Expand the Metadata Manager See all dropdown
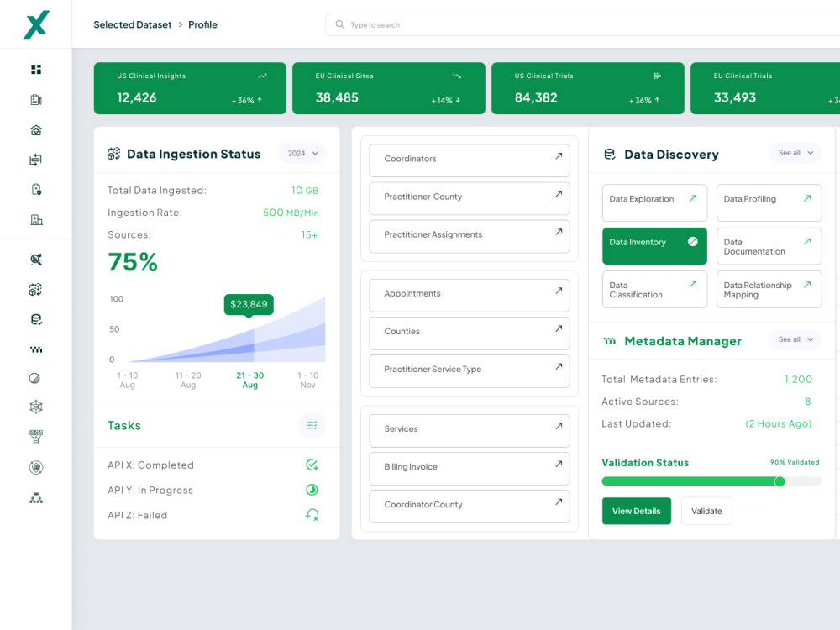The image size is (840, 630). (x=795, y=339)
